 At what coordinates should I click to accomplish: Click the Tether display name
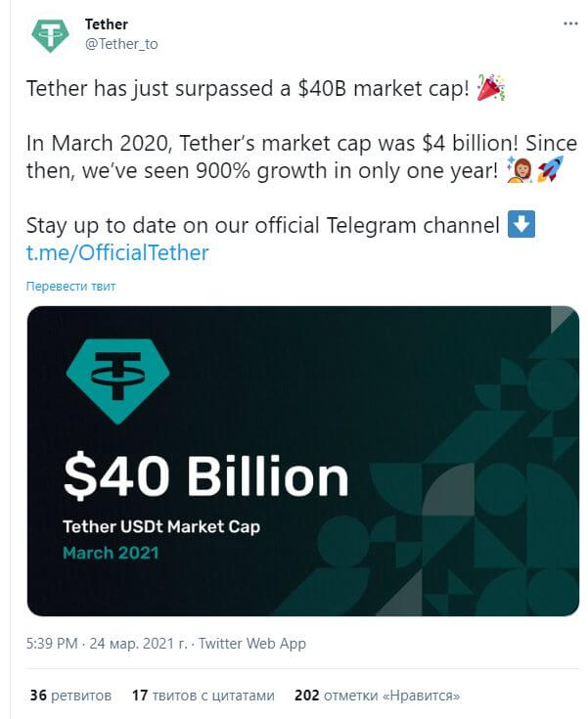(x=107, y=24)
